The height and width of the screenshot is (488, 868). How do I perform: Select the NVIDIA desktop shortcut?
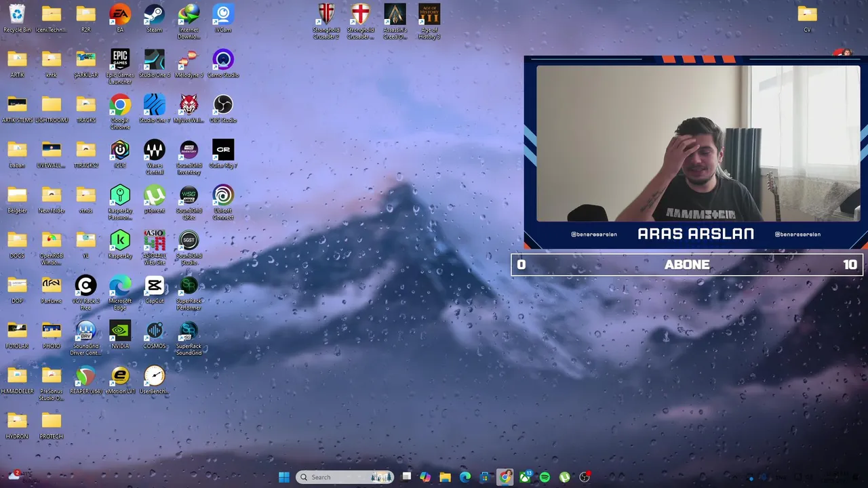120,335
